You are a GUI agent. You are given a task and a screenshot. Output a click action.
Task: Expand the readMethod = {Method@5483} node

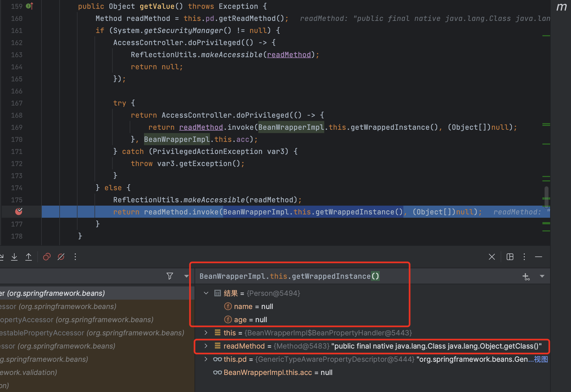pyautogui.click(x=206, y=346)
